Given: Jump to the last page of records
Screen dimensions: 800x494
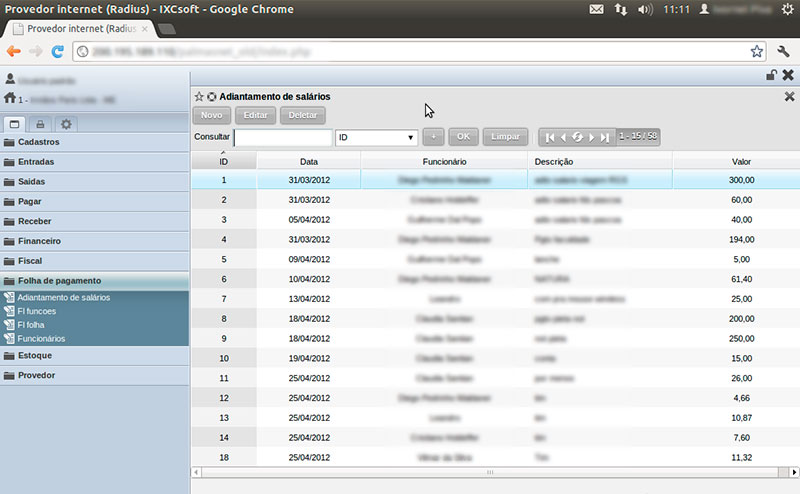Looking at the screenshot, I should (605, 137).
